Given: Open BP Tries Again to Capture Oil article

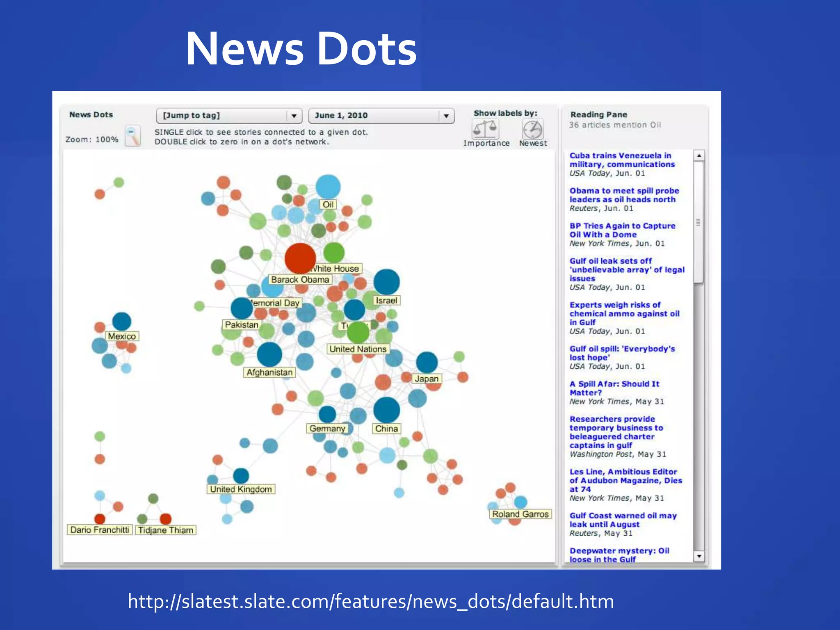Looking at the screenshot, I should [x=622, y=230].
